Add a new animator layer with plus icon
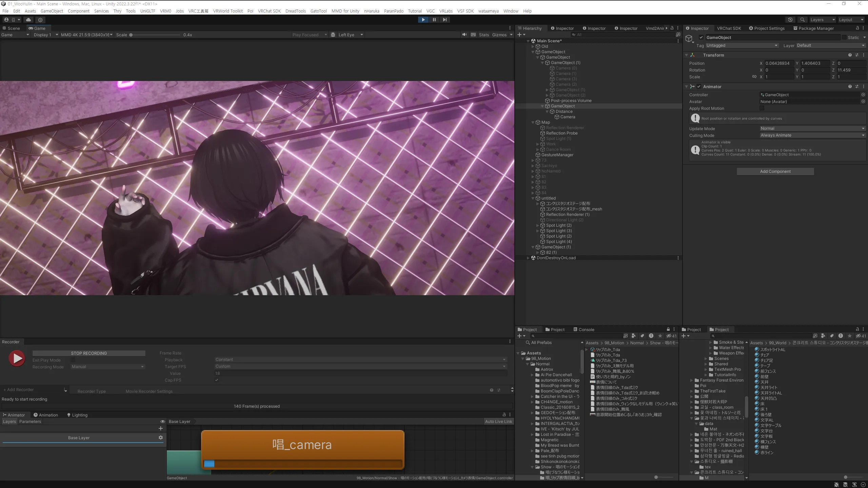The image size is (868, 488). point(161,428)
